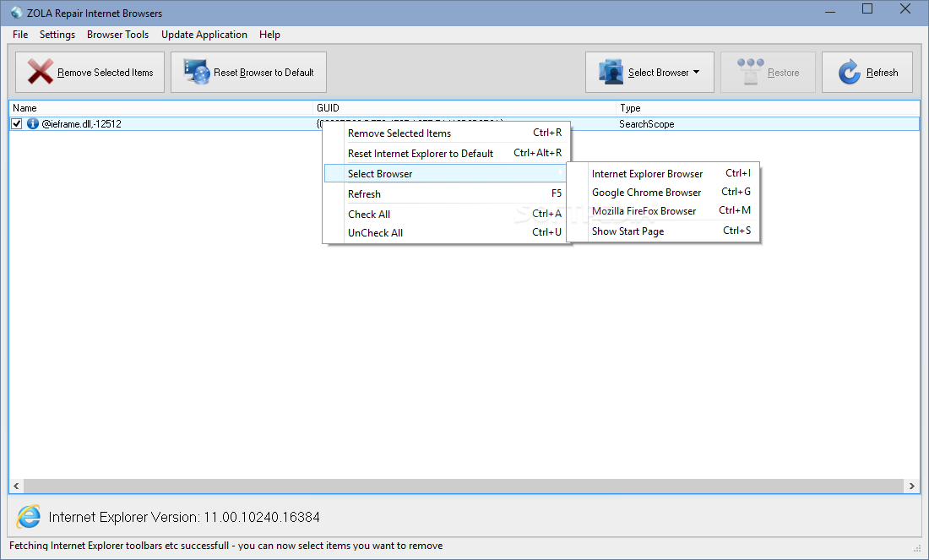Screen dimensions: 929x560
Task: Select Mozilla FireFox Browser in the submenu
Action: tap(663, 211)
